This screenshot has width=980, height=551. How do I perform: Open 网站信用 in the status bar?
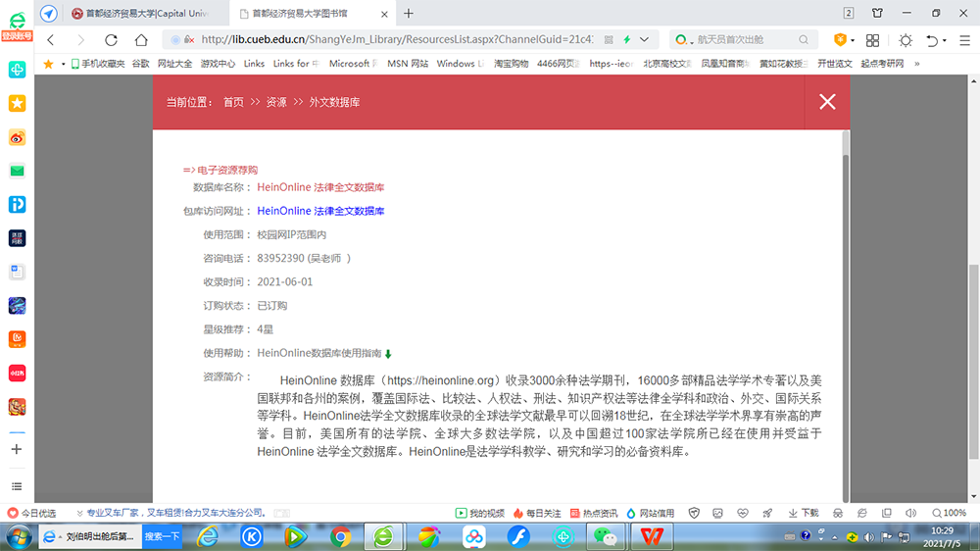coord(650,513)
